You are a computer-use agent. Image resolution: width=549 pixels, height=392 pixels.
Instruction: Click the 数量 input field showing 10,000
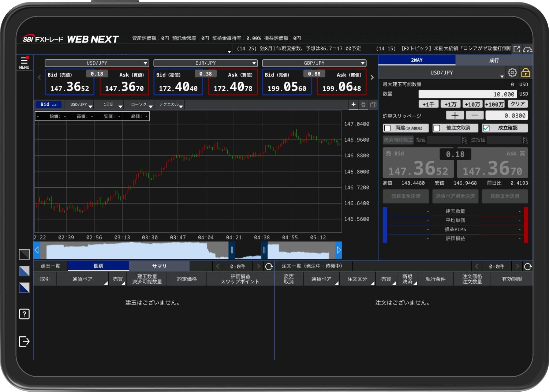tap(468, 94)
